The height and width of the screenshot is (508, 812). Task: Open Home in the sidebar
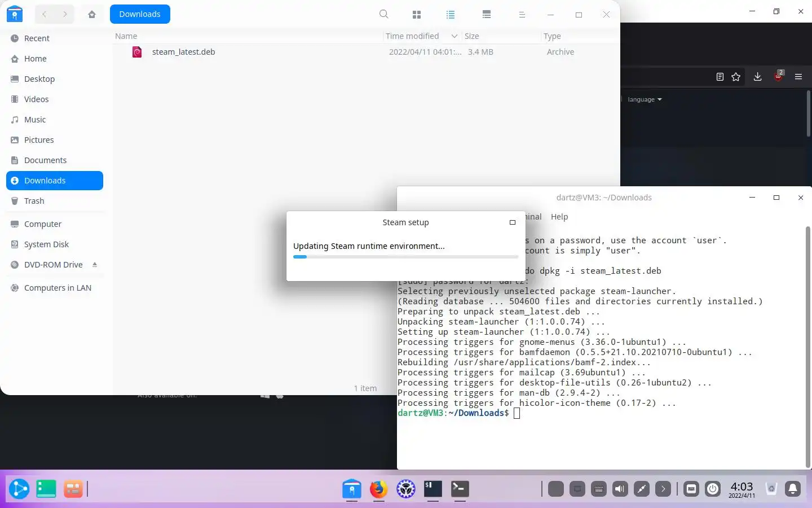click(x=55, y=59)
